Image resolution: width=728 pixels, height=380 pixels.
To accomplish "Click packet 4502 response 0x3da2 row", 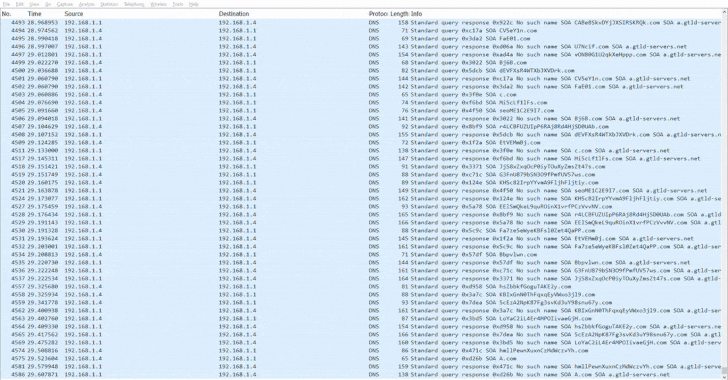I will tap(361, 86).
